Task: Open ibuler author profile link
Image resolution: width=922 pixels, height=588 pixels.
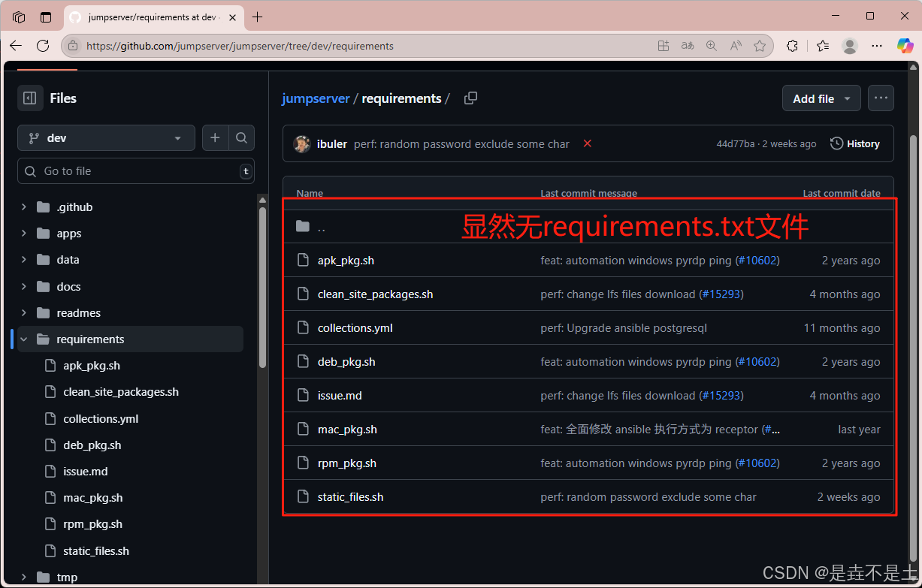Action: 332,144
